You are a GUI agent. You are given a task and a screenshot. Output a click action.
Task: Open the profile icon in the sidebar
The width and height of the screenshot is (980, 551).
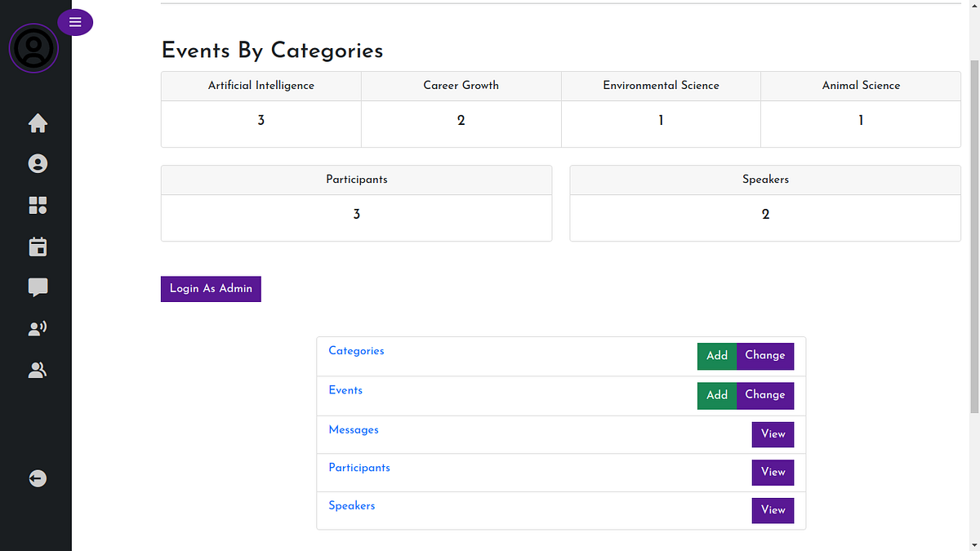pos(38,163)
